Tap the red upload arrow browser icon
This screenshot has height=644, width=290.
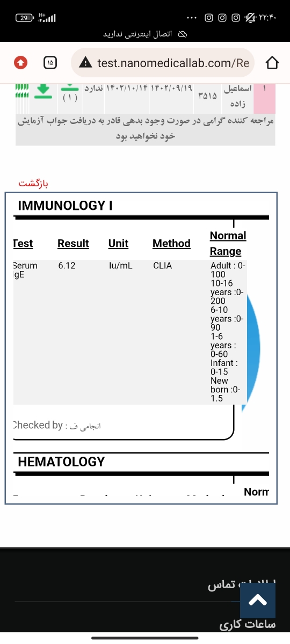20,63
